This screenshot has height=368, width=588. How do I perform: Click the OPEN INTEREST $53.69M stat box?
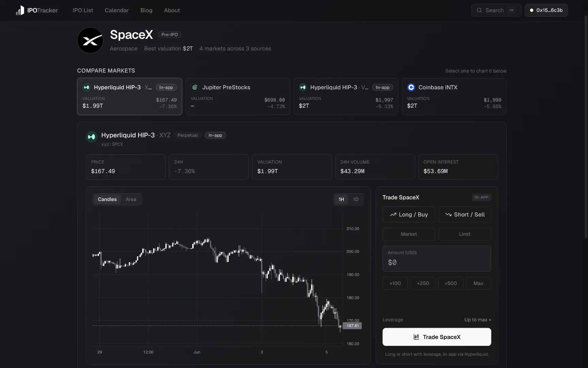(x=458, y=167)
